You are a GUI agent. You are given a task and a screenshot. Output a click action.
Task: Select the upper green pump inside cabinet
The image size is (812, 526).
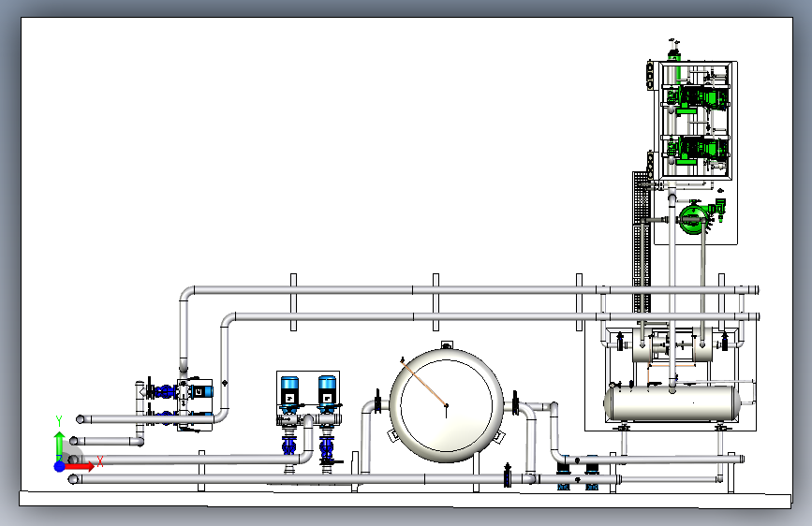point(700,97)
